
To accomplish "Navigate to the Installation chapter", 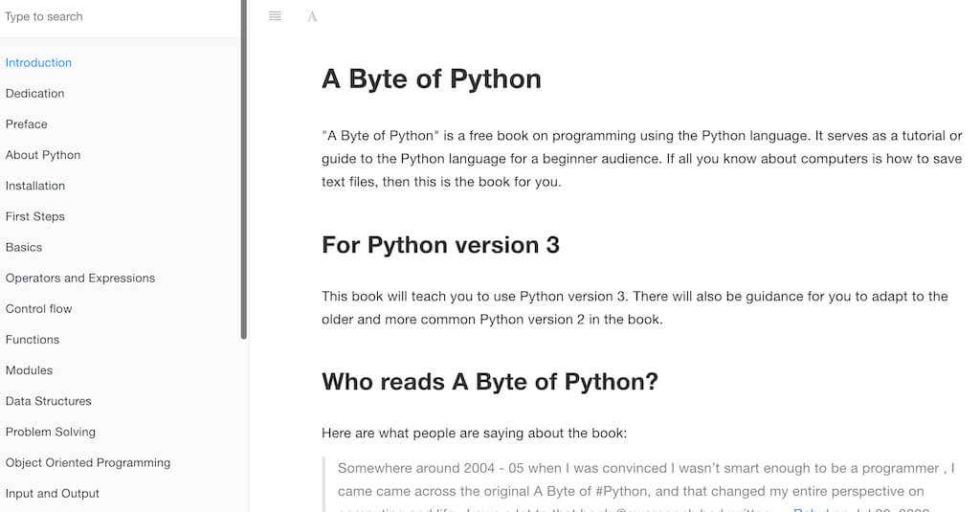I will (35, 186).
